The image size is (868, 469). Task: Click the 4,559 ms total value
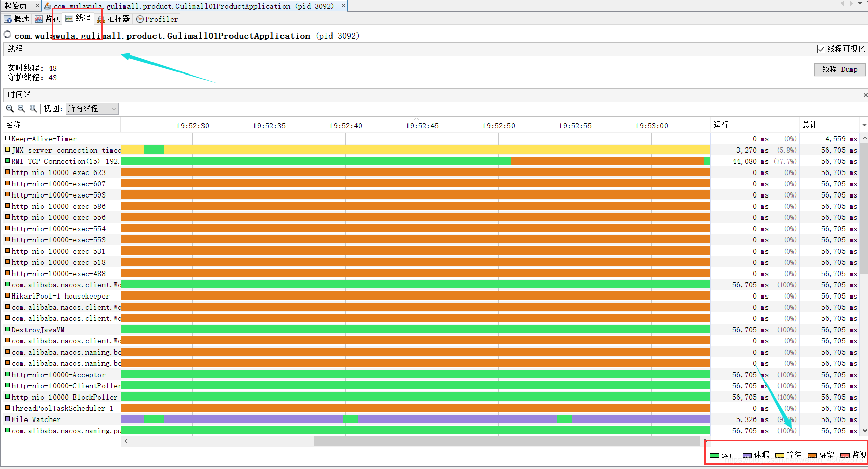pyautogui.click(x=841, y=139)
